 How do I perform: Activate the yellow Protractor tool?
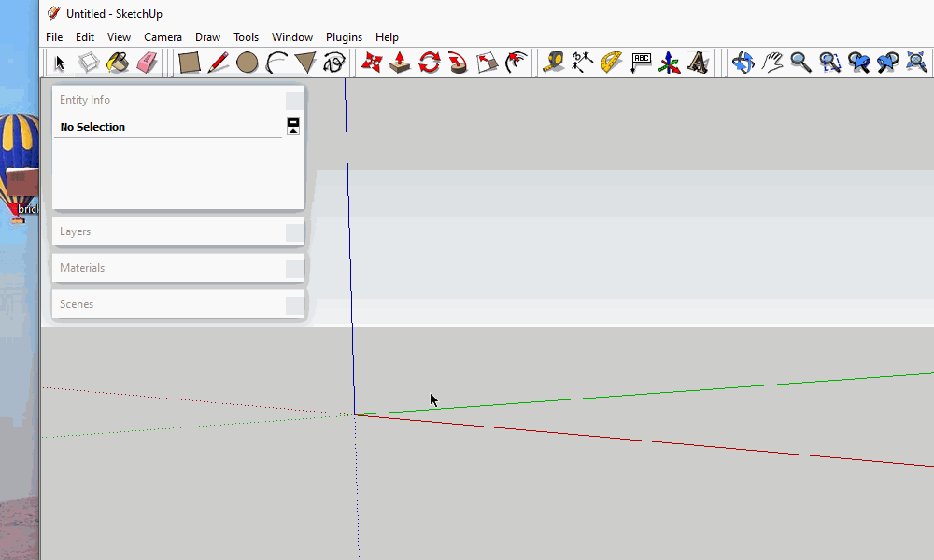point(611,63)
